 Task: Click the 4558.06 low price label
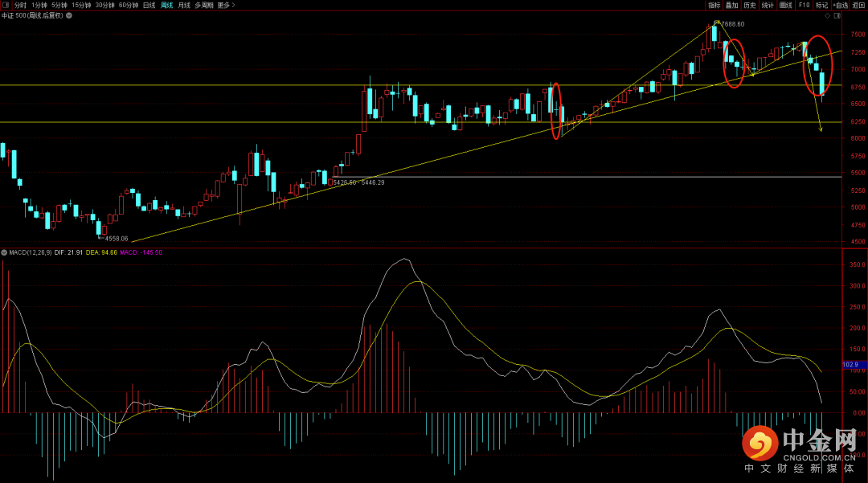pyautogui.click(x=117, y=239)
